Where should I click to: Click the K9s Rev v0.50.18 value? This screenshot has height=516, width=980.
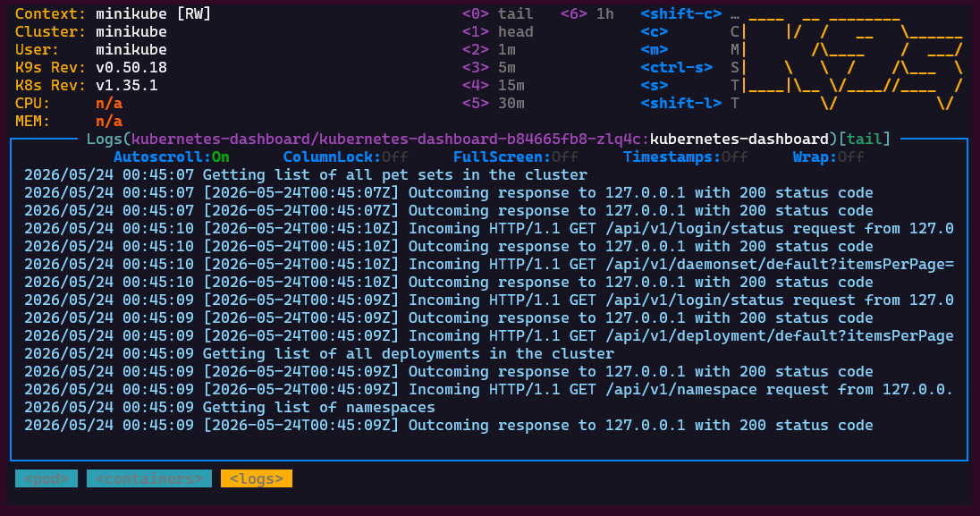(131, 68)
